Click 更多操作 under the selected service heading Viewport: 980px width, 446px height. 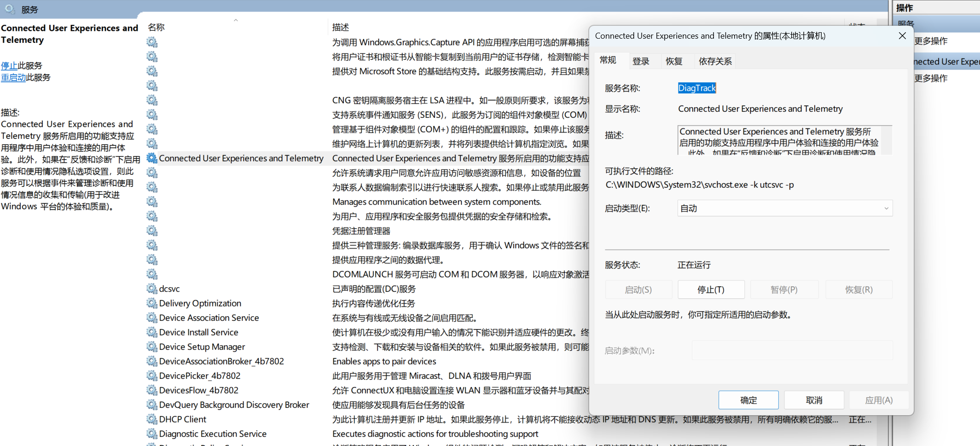coord(931,78)
